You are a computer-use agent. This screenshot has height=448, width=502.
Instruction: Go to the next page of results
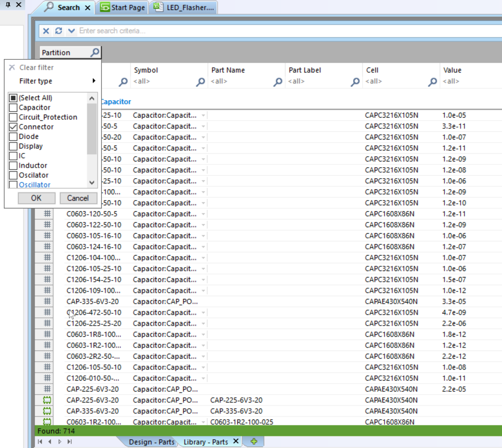60,442
